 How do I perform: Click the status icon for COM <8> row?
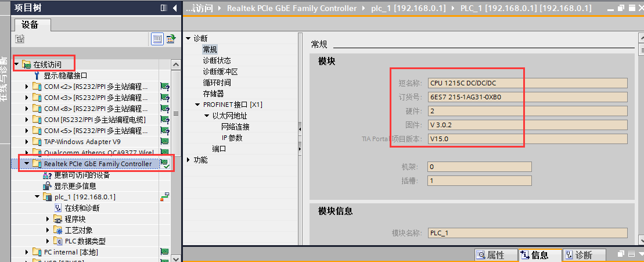pyautogui.click(x=165, y=109)
